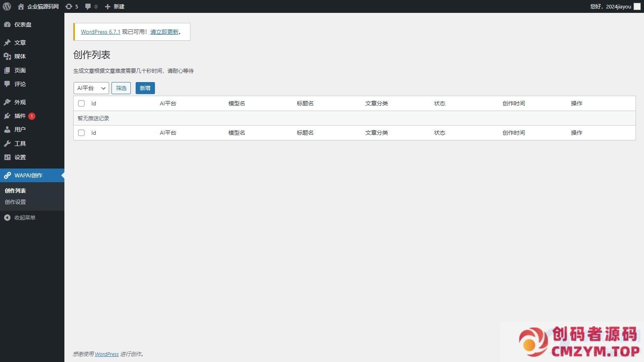This screenshot has height=362, width=644.
Task: Click the 插件 plugin icon
Action: pos(7,116)
